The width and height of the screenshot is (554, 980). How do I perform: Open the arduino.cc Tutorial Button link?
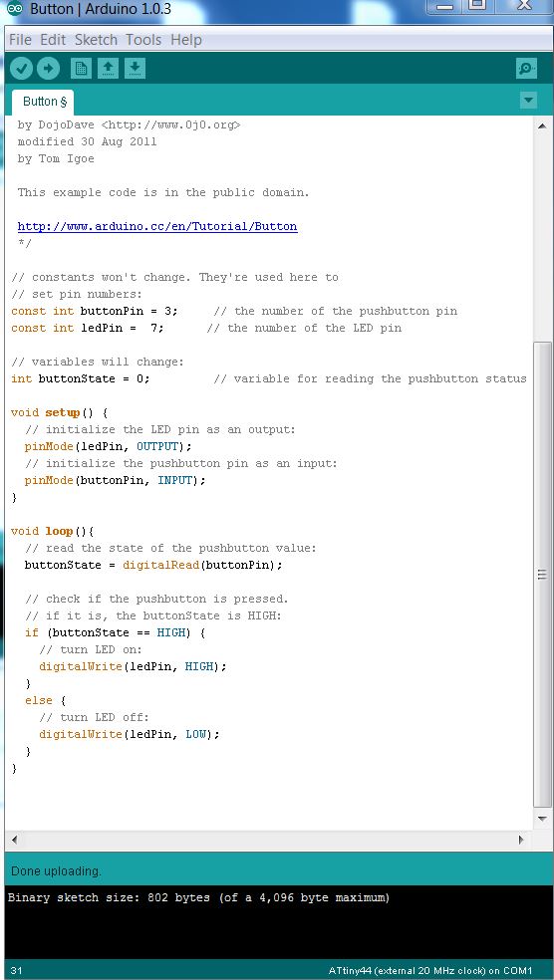157,227
